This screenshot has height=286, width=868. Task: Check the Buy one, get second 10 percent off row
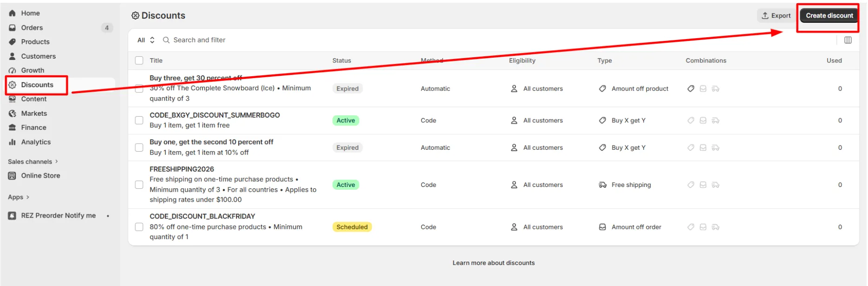pos(139,147)
